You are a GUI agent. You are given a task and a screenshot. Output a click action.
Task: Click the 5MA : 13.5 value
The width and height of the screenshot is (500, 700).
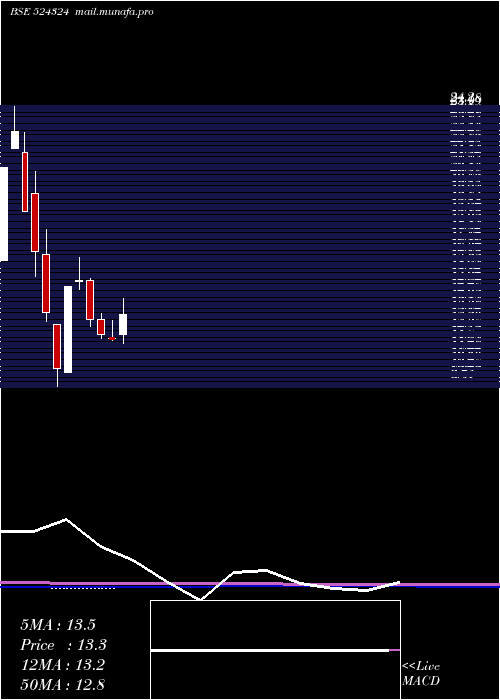pyautogui.click(x=58, y=625)
